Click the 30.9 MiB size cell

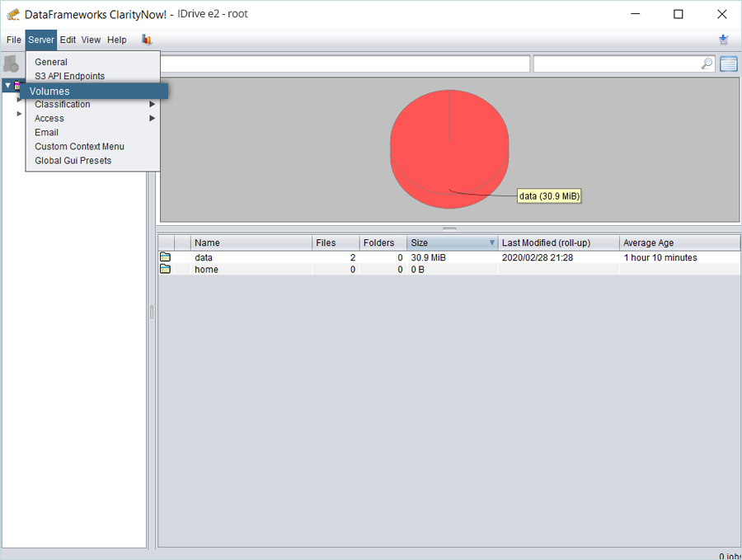point(428,257)
